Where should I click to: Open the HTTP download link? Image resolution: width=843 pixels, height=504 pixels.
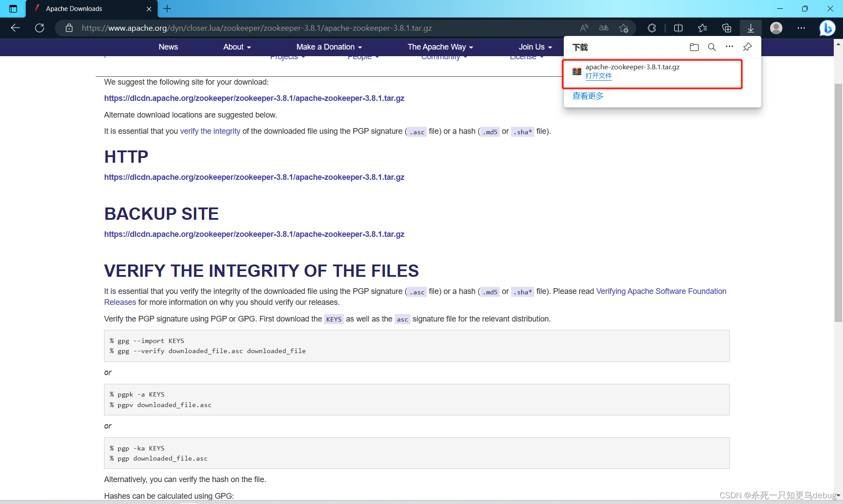[x=254, y=177]
